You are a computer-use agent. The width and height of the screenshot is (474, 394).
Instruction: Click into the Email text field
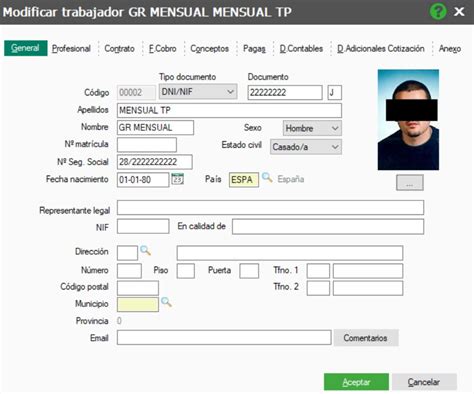[224, 338]
